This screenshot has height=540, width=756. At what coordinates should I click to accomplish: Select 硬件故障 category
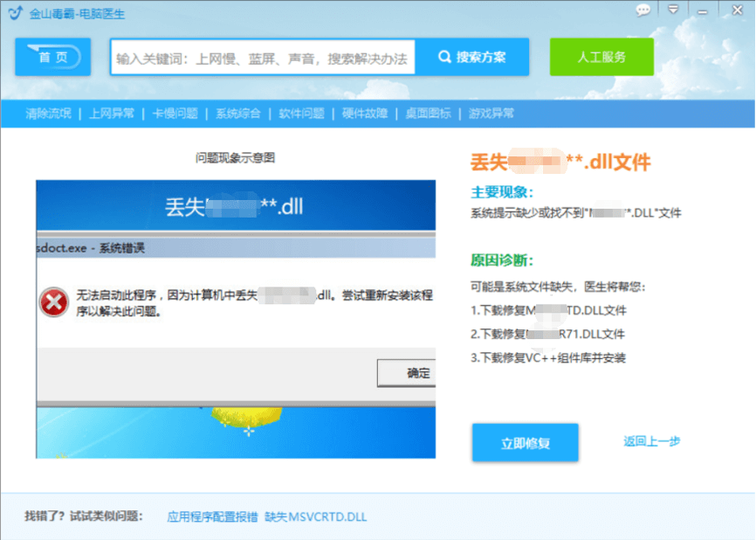click(365, 114)
